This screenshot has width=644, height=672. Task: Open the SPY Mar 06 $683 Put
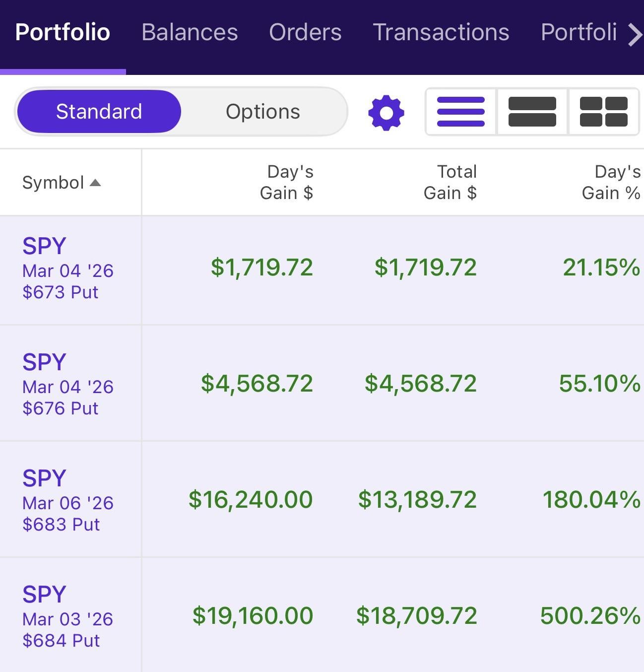tap(68, 501)
